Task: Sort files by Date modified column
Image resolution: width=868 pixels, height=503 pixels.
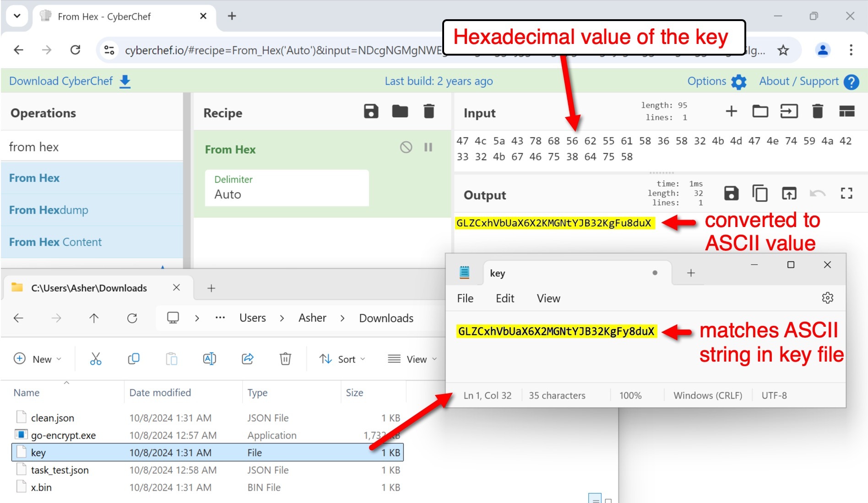Action: [183, 393]
